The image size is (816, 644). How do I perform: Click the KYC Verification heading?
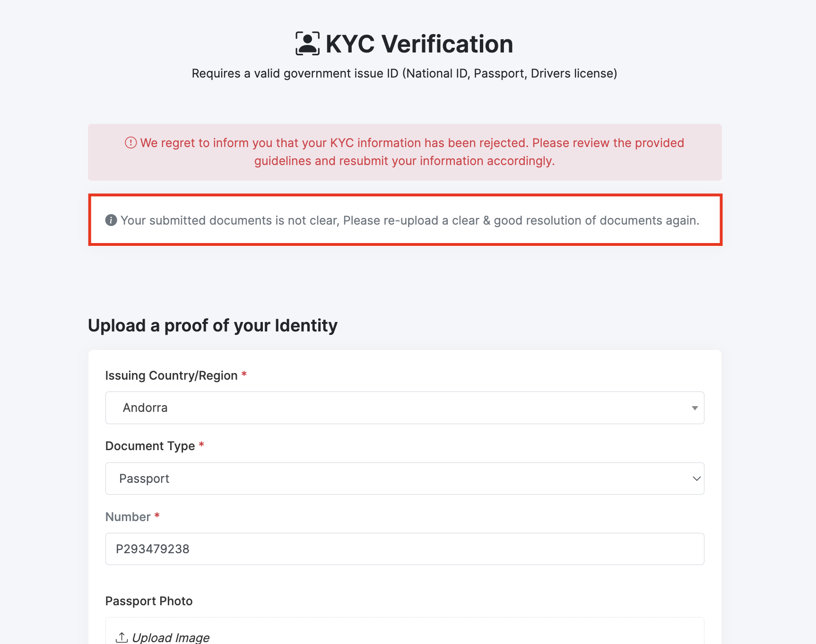[x=419, y=44]
